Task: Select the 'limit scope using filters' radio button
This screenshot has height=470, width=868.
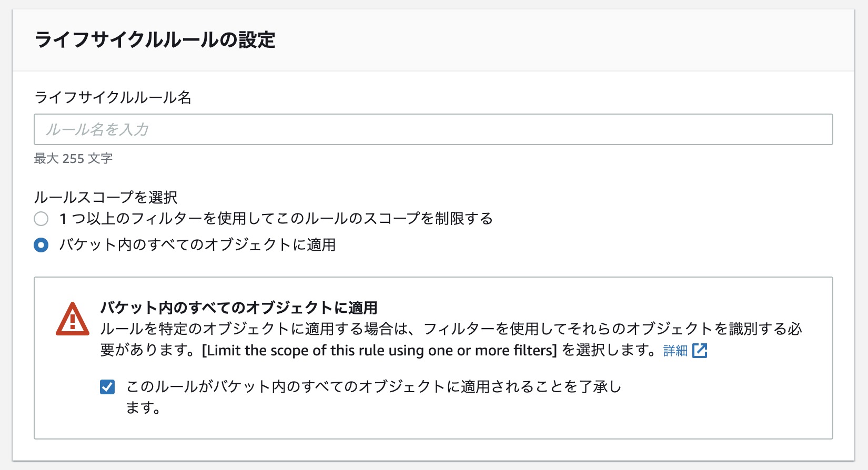Action: tap(41, 219)
